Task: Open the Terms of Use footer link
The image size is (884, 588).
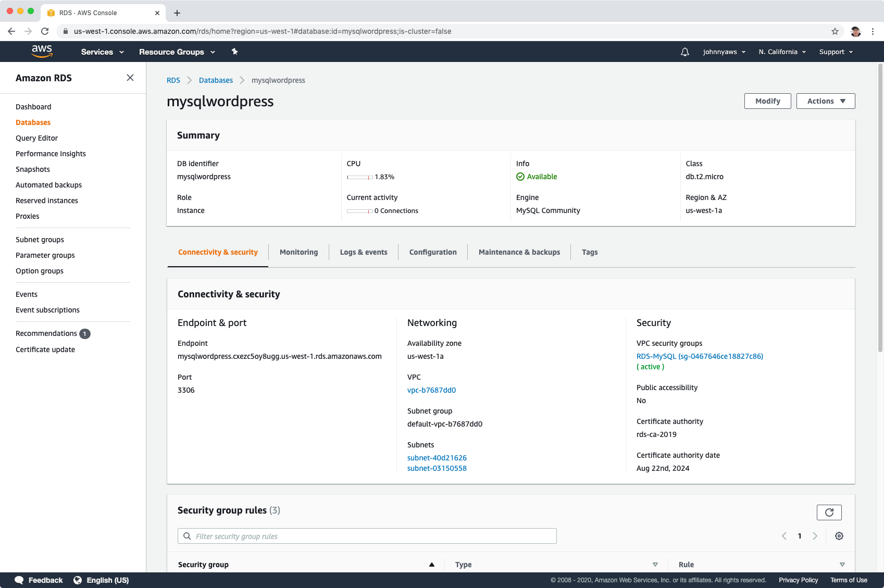Action: coord(849,580)
